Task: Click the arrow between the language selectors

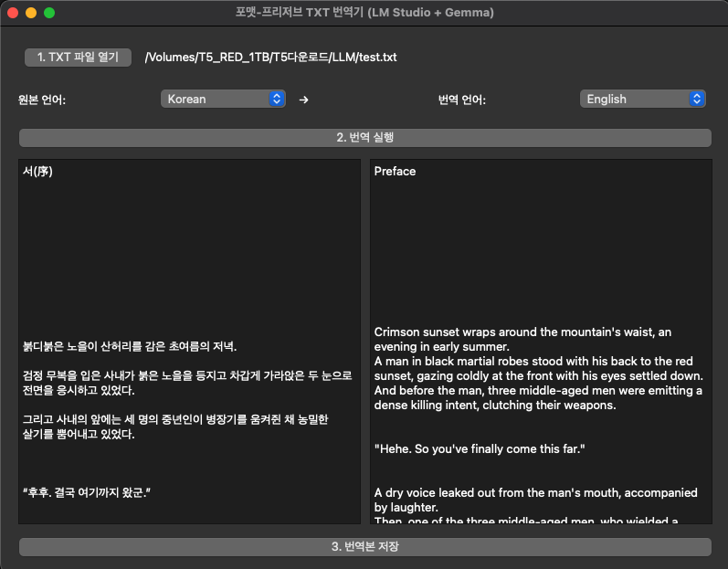Action: (304, 100)
